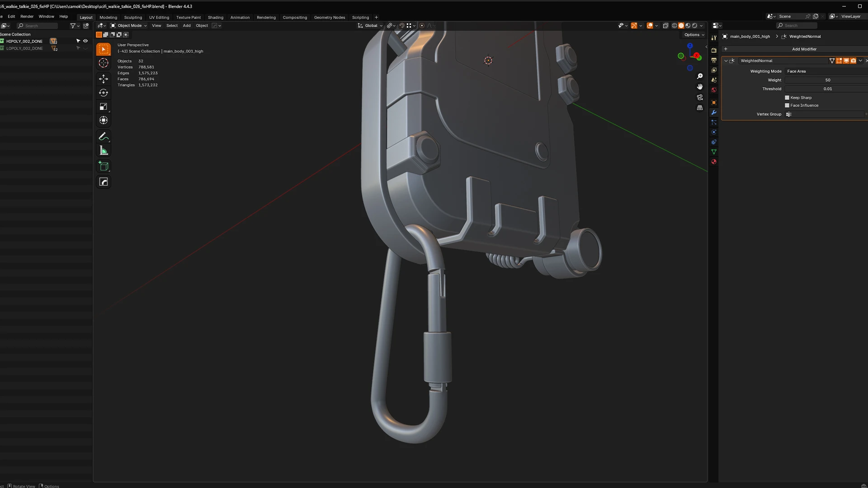Enable the Face Influence checkbox
Viewport: 868px width, 488px height.
tap(787, 105)
